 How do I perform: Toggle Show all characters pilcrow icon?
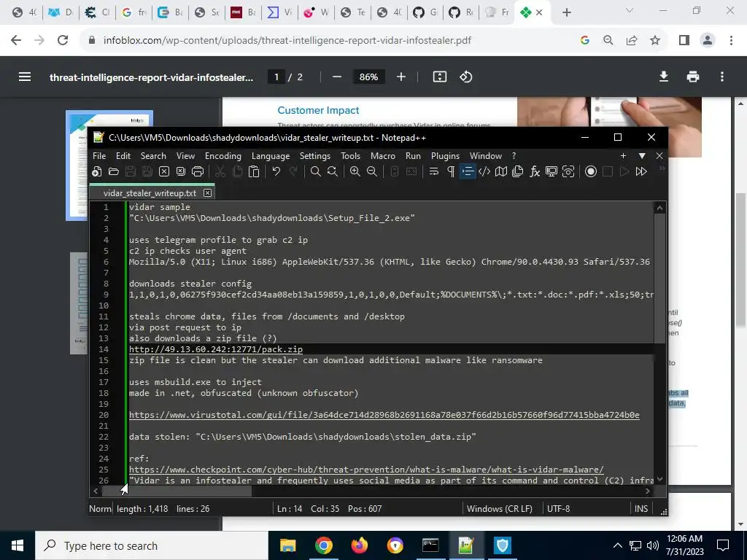click(x=451, y=171)
